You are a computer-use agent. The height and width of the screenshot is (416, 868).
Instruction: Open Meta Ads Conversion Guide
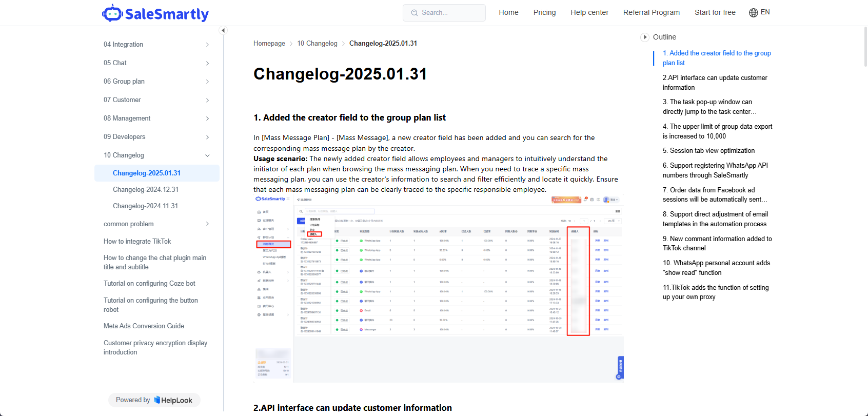[144, 326]
